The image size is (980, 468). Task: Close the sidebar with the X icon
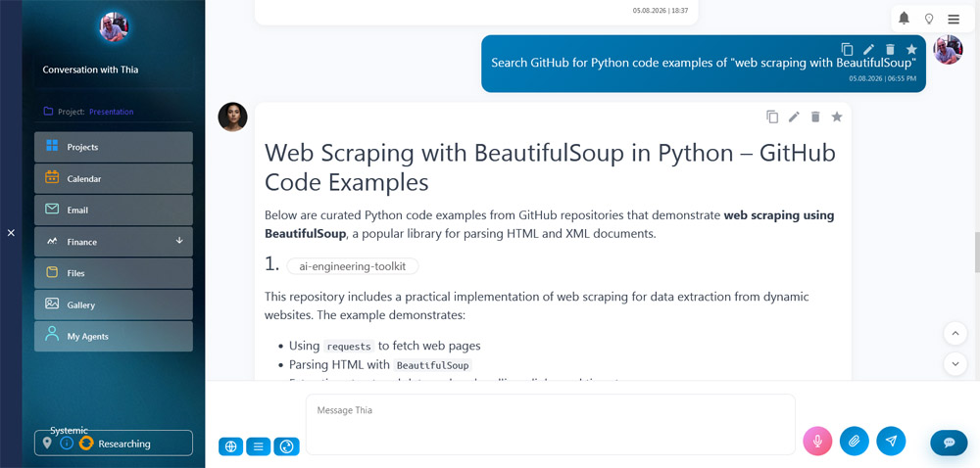click(x=11, y=233)
